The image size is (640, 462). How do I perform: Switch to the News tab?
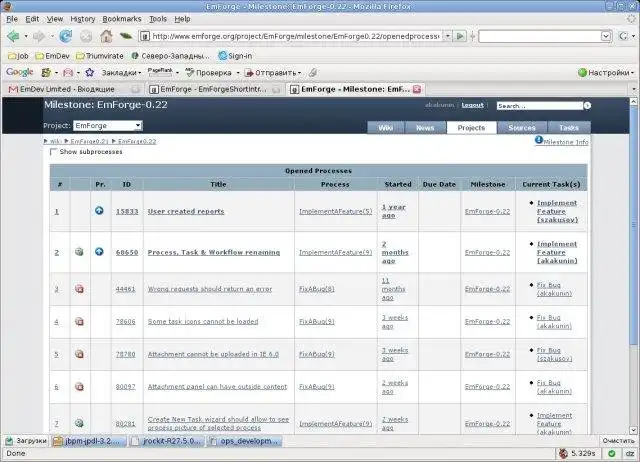[x=425, y=128]
